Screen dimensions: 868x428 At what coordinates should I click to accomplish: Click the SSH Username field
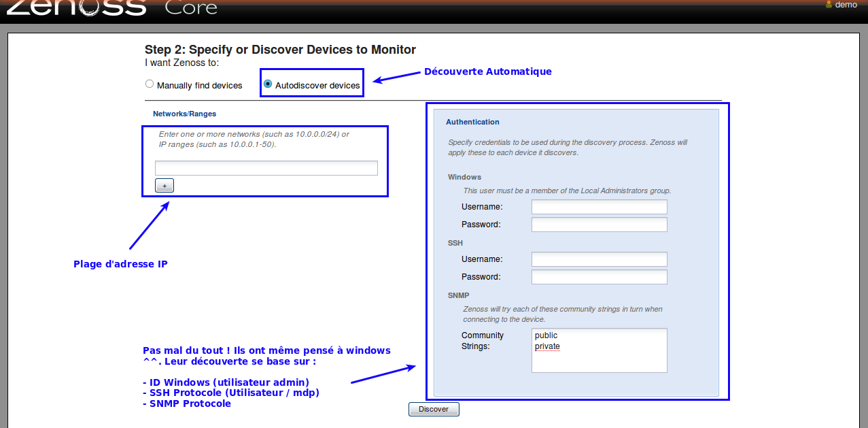point(599,259)
